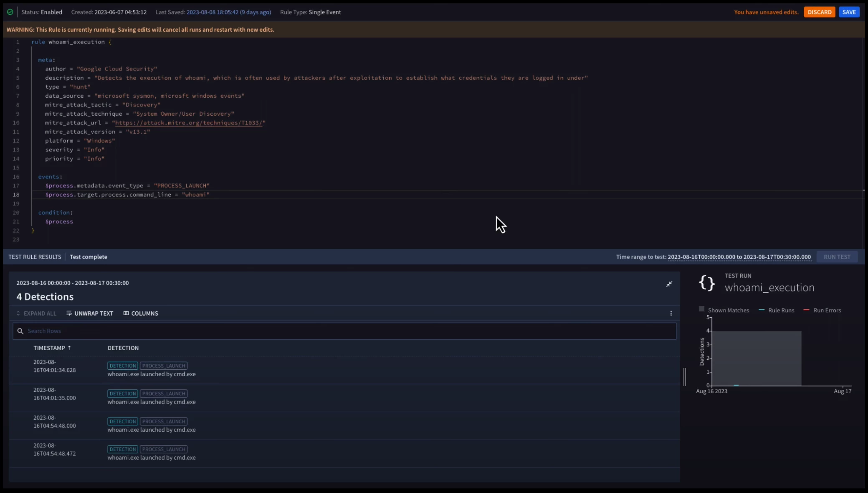Sort by the Timestamp column arrow

[69, 348]
